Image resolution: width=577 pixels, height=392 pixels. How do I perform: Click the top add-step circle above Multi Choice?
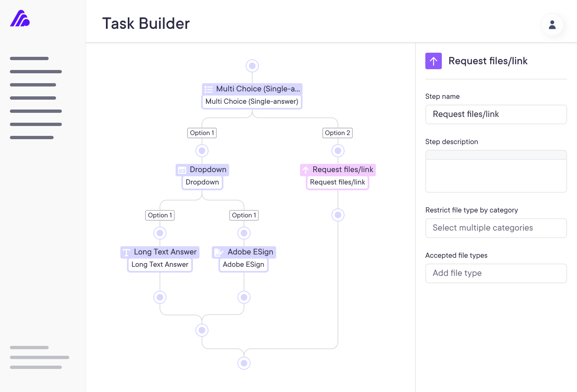coord(252,66)
